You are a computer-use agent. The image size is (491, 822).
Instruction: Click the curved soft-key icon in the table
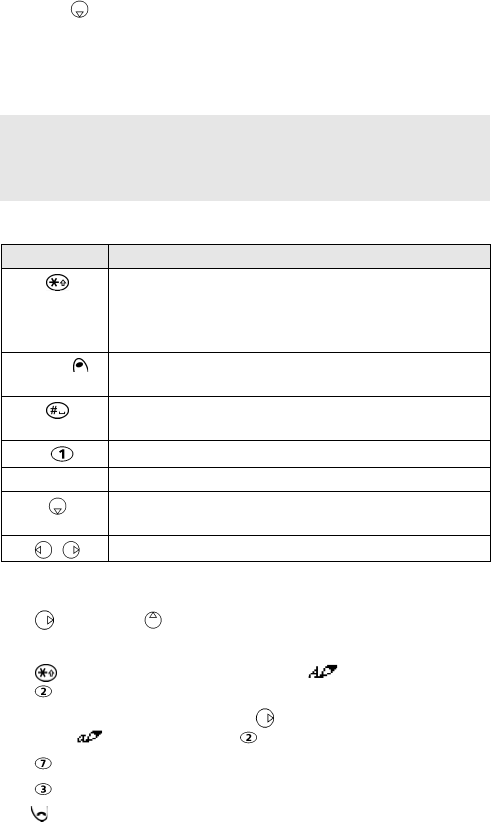click(80, 366)
